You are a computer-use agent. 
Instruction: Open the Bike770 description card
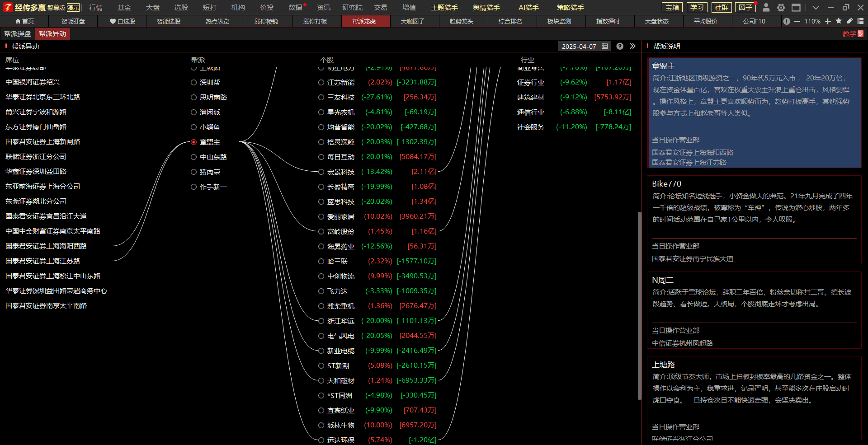[754, 220]
